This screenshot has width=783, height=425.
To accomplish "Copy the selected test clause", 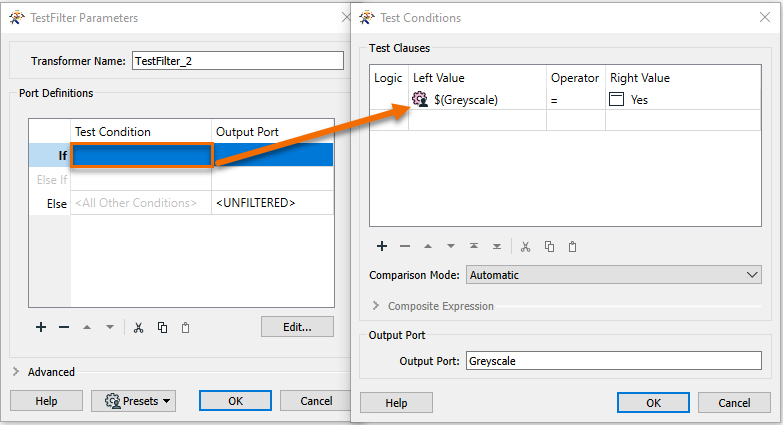I will coord(549,247).
